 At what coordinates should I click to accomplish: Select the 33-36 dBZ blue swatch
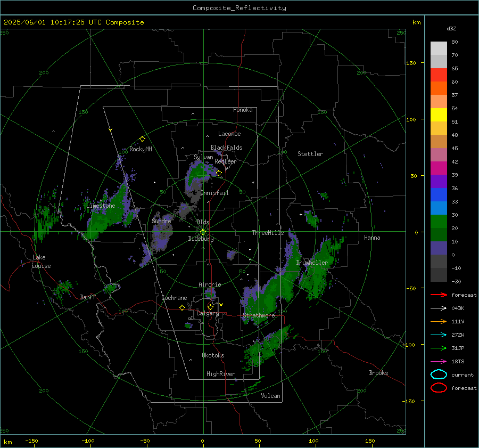coord(439,195)
